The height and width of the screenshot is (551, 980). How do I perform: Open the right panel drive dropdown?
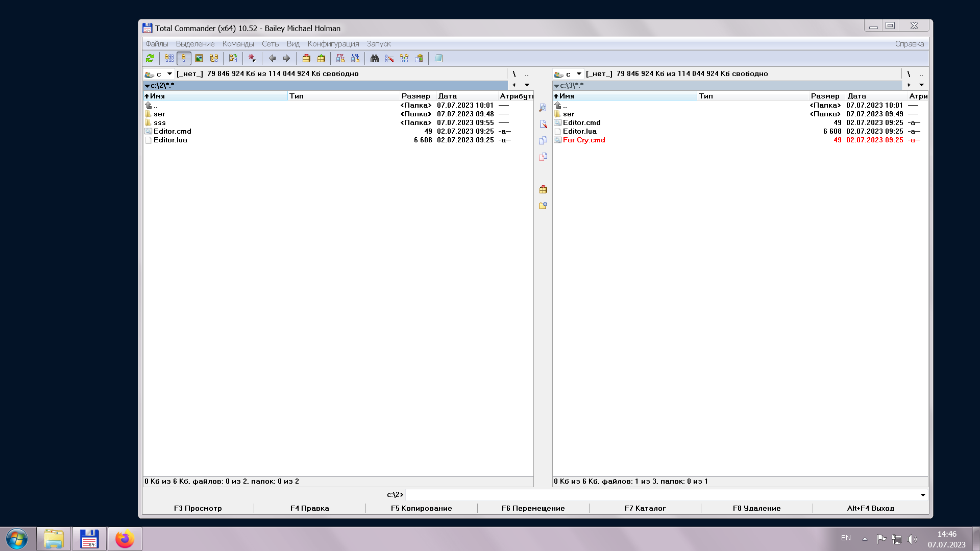579,74
